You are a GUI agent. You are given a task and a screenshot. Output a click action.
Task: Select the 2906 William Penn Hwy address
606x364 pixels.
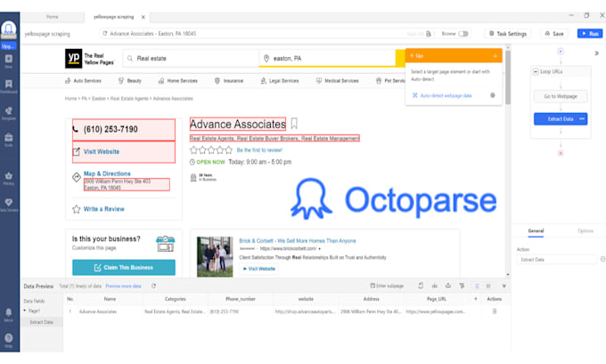(127, 184)
